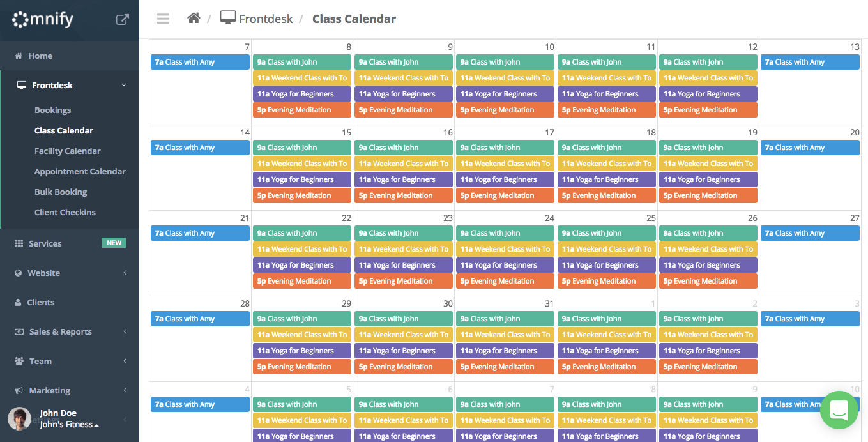Open Bulk Booking from the sidebar

pos(61,192)
